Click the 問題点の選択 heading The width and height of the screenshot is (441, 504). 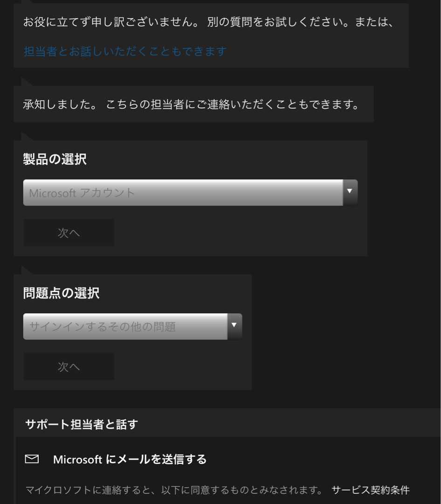click(x=61, y=293)
